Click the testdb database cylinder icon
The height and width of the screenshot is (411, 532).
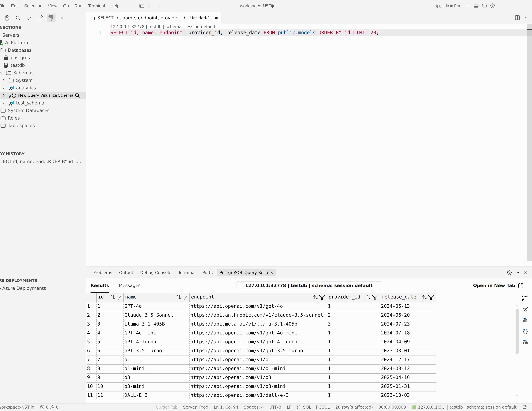point(6,65)
